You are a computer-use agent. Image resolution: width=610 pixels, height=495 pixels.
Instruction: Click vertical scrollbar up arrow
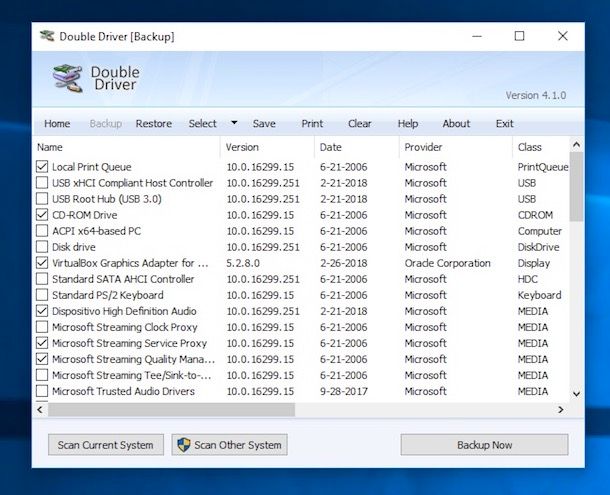[577, 144]
